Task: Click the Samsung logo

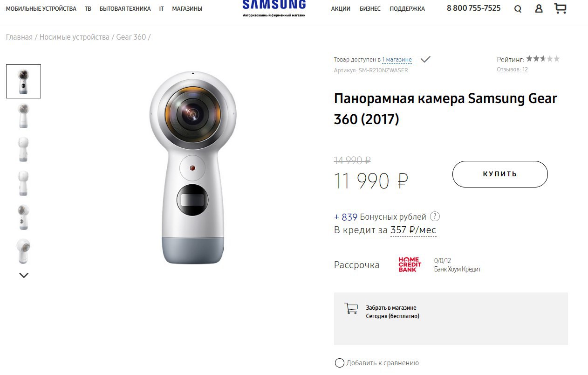Action: pyautogui.click(x=274, y=7)
